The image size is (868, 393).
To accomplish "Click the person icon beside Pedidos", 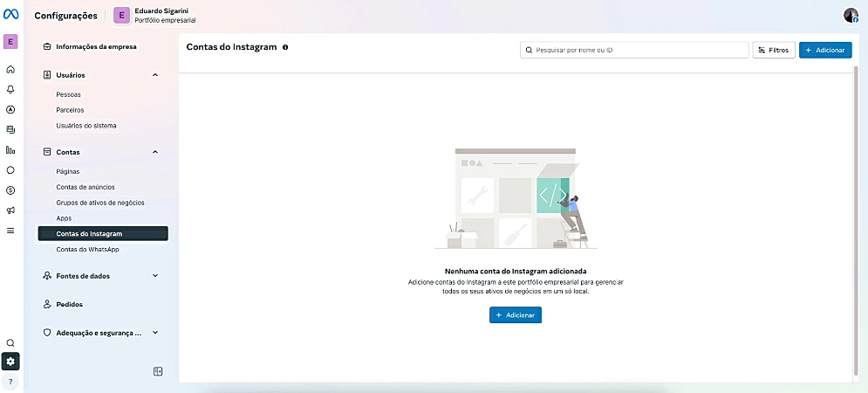I will [47, 304].
